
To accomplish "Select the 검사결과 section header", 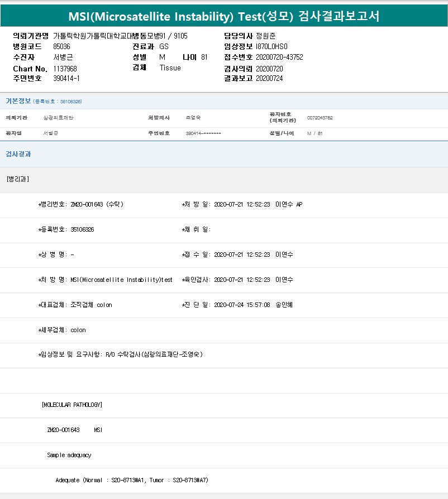I will click(18, 154).
